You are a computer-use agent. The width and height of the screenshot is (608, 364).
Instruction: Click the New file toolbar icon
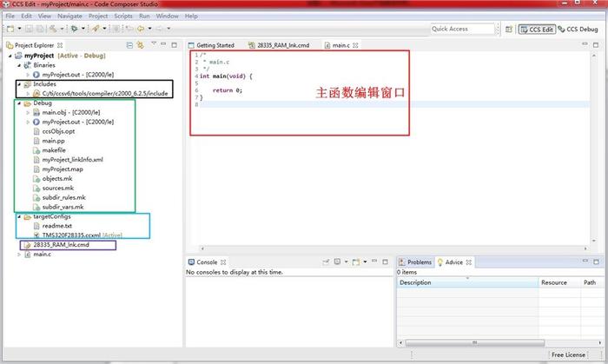pos(10,29)
